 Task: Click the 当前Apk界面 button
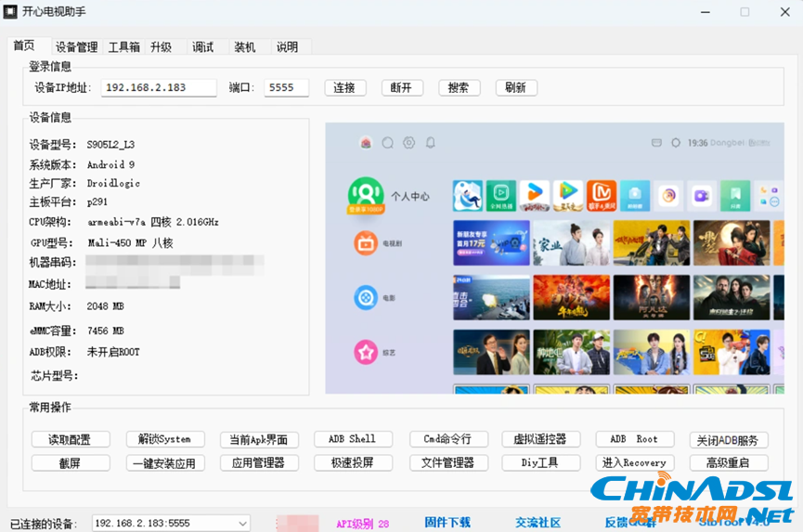point(259,439)
